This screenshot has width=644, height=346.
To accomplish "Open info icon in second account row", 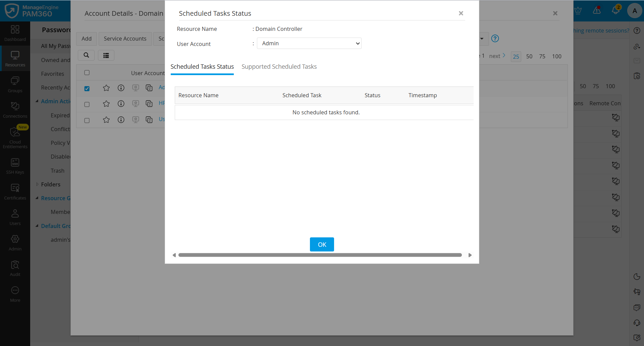I will pos(121,104).
